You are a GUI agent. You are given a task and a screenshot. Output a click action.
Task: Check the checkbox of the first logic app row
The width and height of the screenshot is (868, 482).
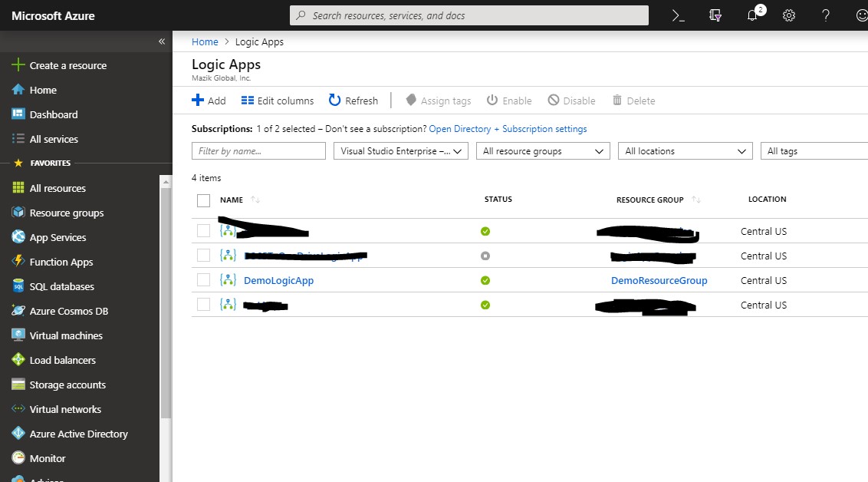(x=203, y=231)
